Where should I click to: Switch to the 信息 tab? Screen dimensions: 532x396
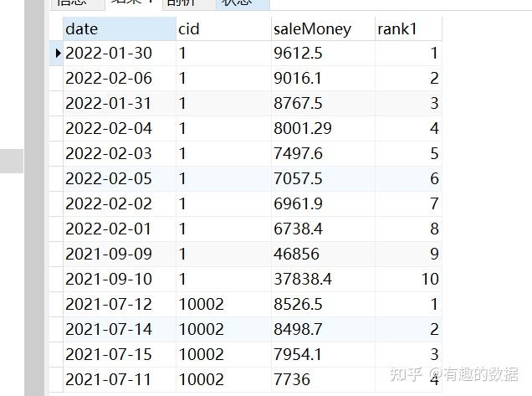77,3
